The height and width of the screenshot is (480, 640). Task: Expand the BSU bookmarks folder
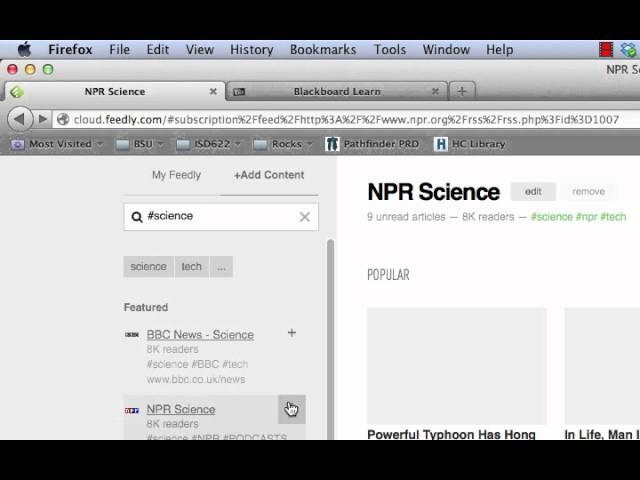(x=140, y=144)
